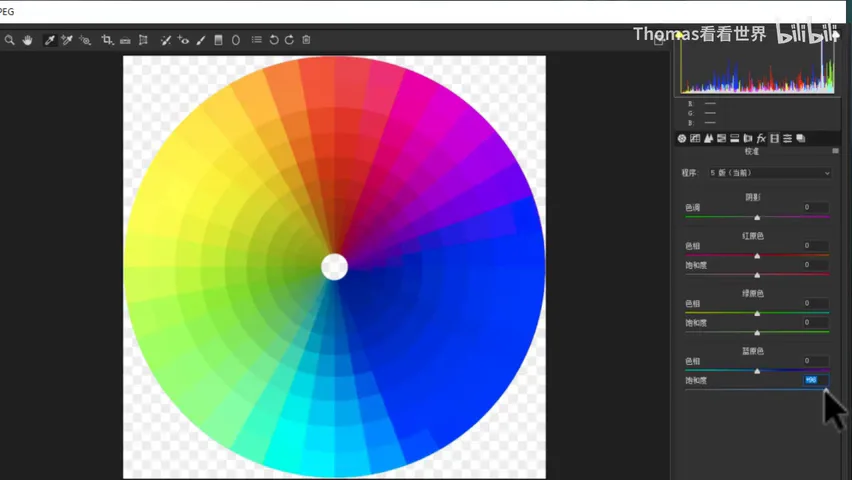Viewport: 852px width, 480px height.
Task: Select the Crop tool
Action: pyautogui.click(x=107, y=40)
